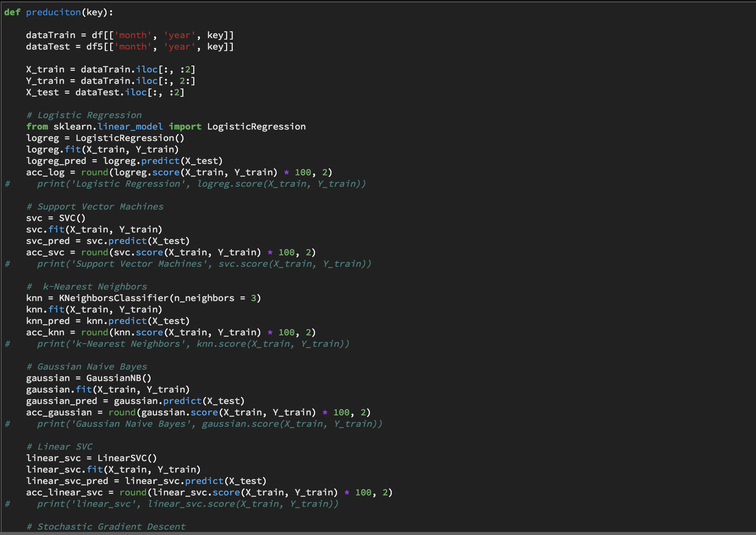Viewport: 756px width, 535px height.
Task: Click commented print 'Gaussian Naive Bayes' line
Action: pos(194,424)
